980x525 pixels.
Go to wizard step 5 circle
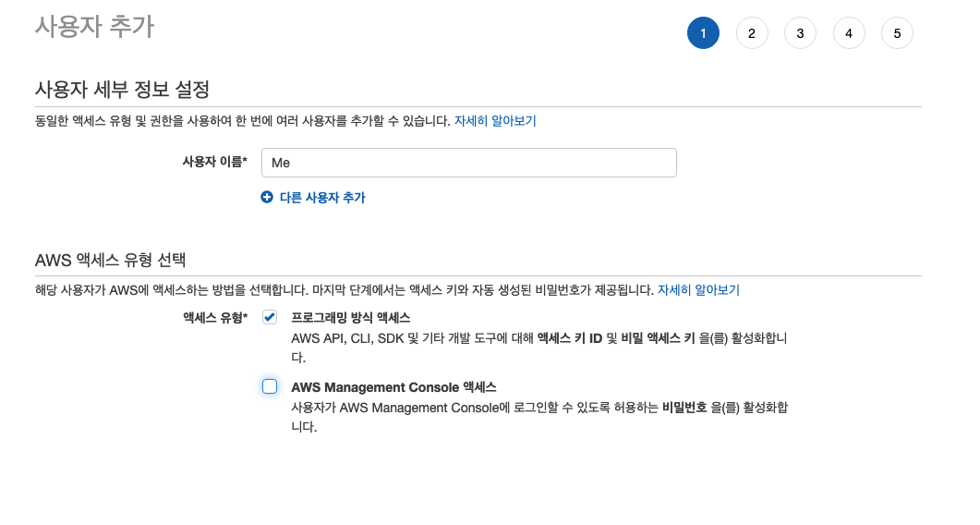[x=897, y=33]
